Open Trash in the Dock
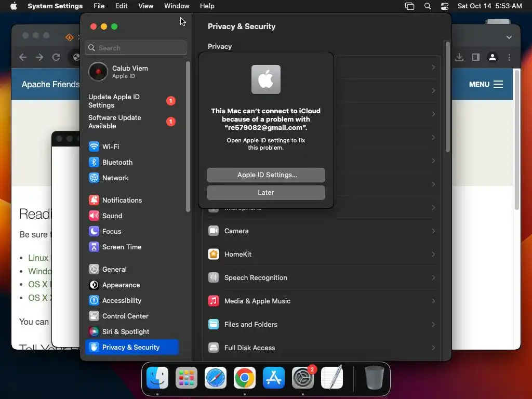Viewport: 532px width, 399px height. point(375,378)
